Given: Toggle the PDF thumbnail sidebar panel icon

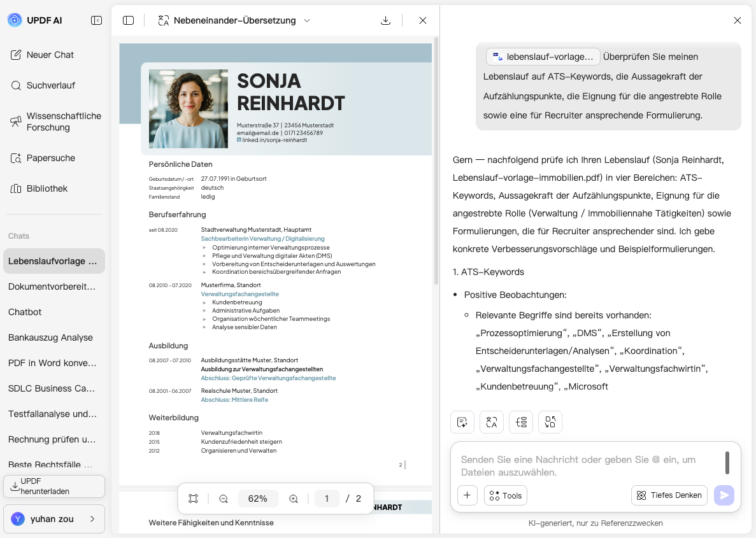Looking at the screenshot, I should point(128,20).
